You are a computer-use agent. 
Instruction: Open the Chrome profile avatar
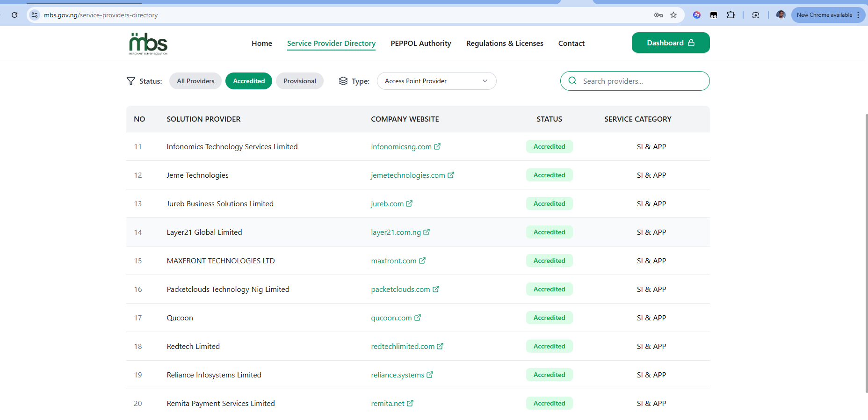point(781,15)
